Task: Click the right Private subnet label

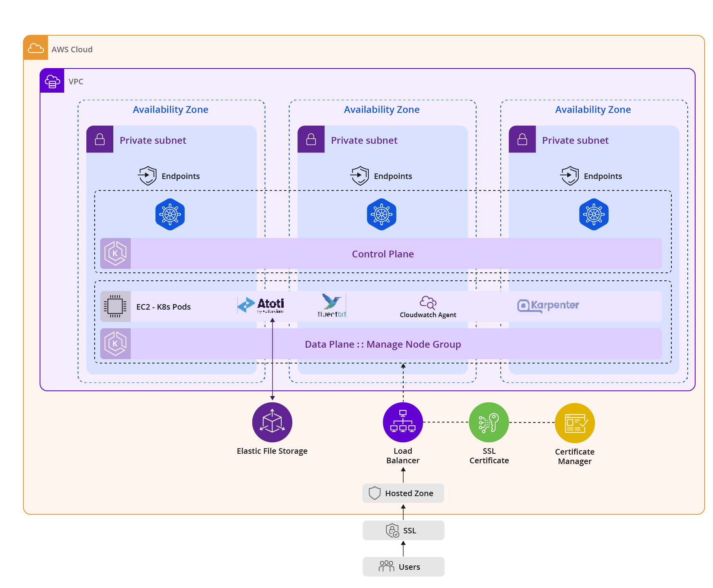Action: (575, 140)
